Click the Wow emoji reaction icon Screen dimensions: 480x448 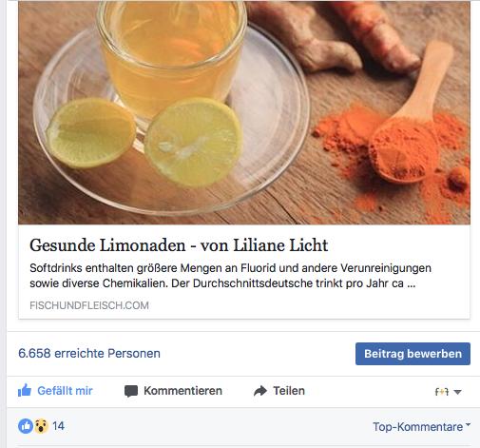click(x=41, y=426)
